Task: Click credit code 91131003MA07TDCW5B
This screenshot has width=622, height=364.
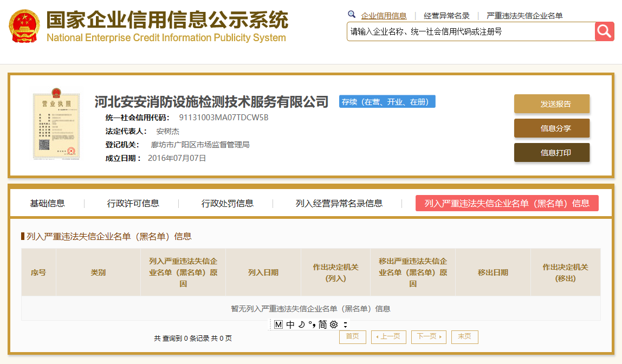Action: (224, 118)
